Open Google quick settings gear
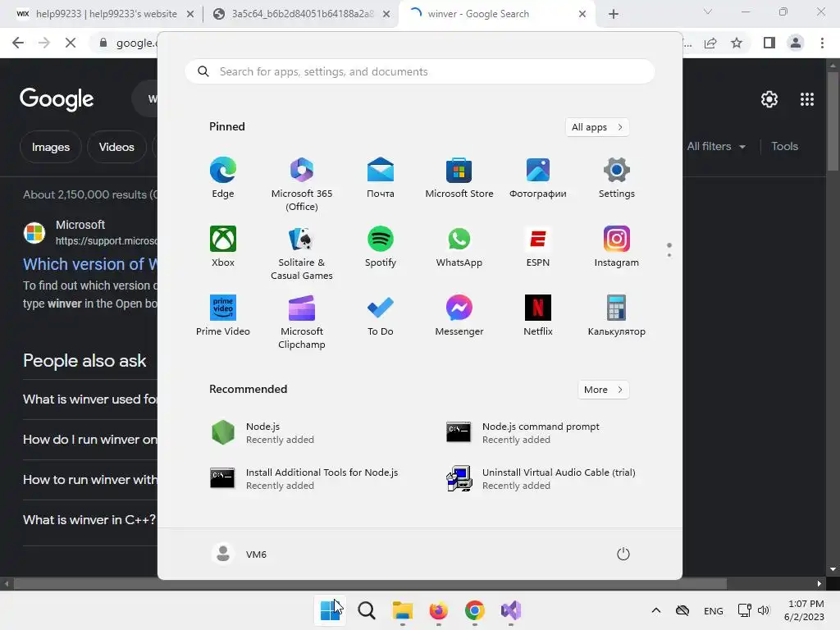The width and height of the screenshot is (840, 630). (769, 99)
